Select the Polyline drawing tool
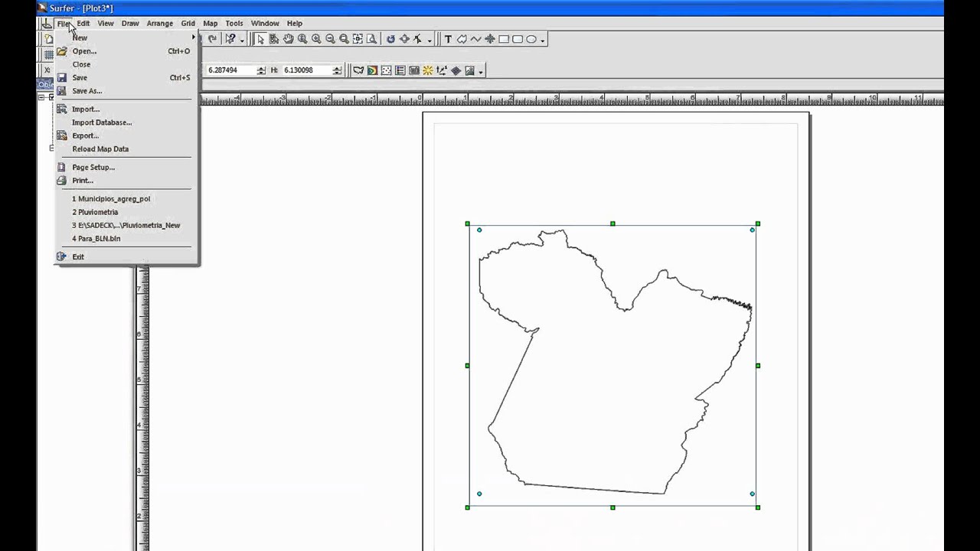Viewport: 980px width, 551px height. click(x=475, y=39)
